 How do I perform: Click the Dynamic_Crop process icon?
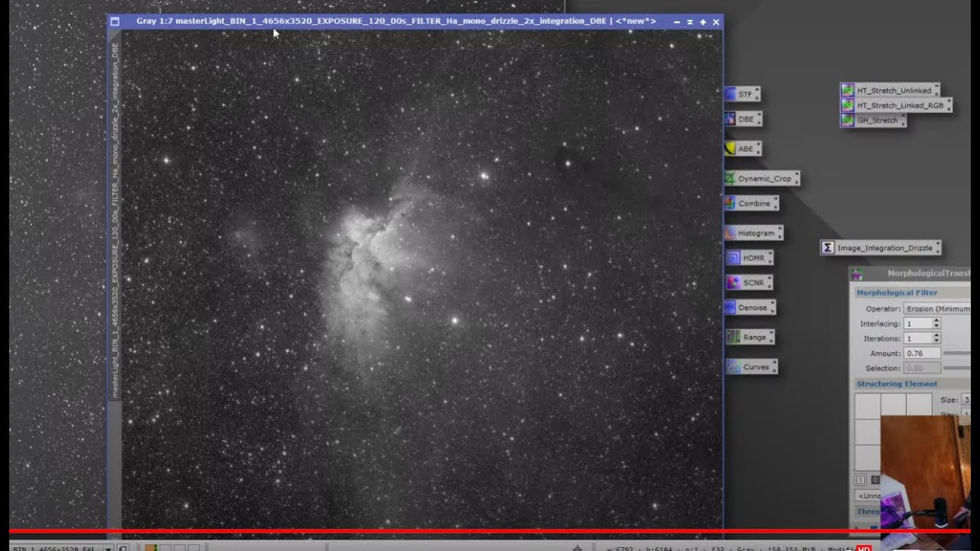(762, 178)
